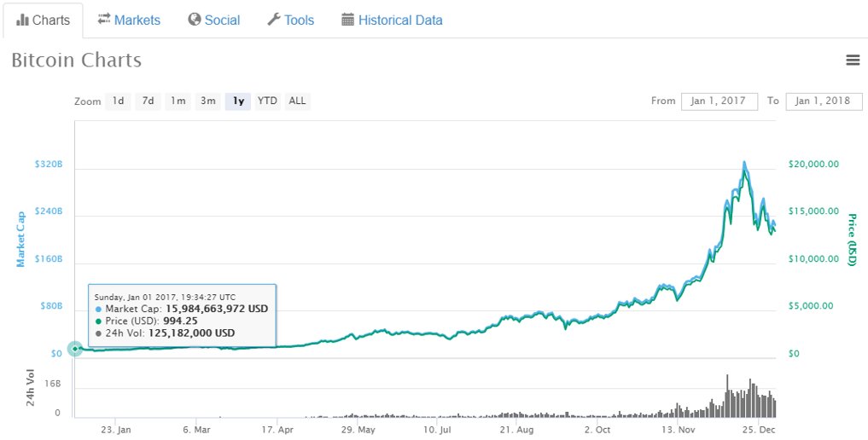Image resolution: width=868 pixels, height=440 pixels.
Task: Click the $80B axis label
Action: tap(52, 306)
